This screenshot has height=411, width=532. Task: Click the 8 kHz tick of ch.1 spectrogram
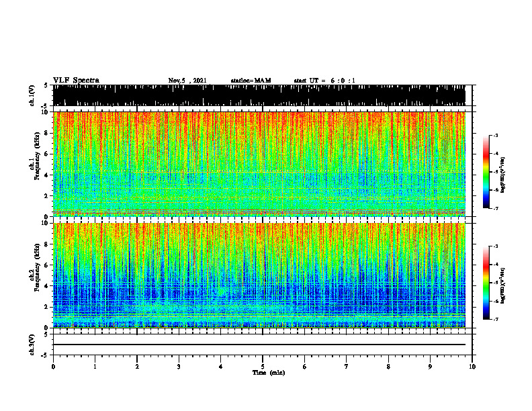pyautogui.click(x=47, y=133)
